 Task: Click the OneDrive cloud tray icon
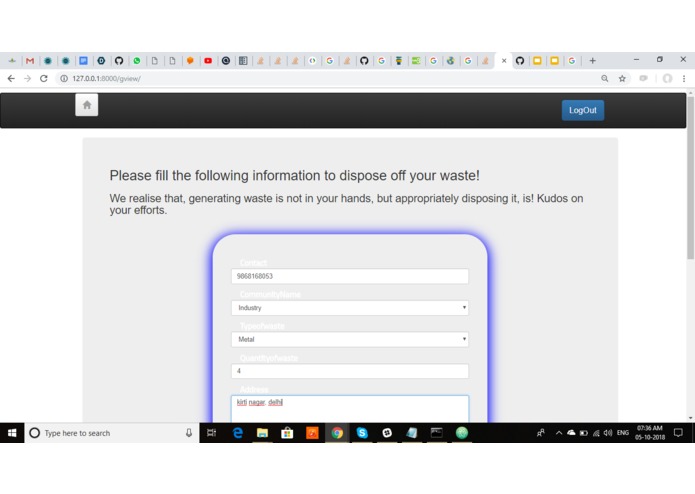571,433
